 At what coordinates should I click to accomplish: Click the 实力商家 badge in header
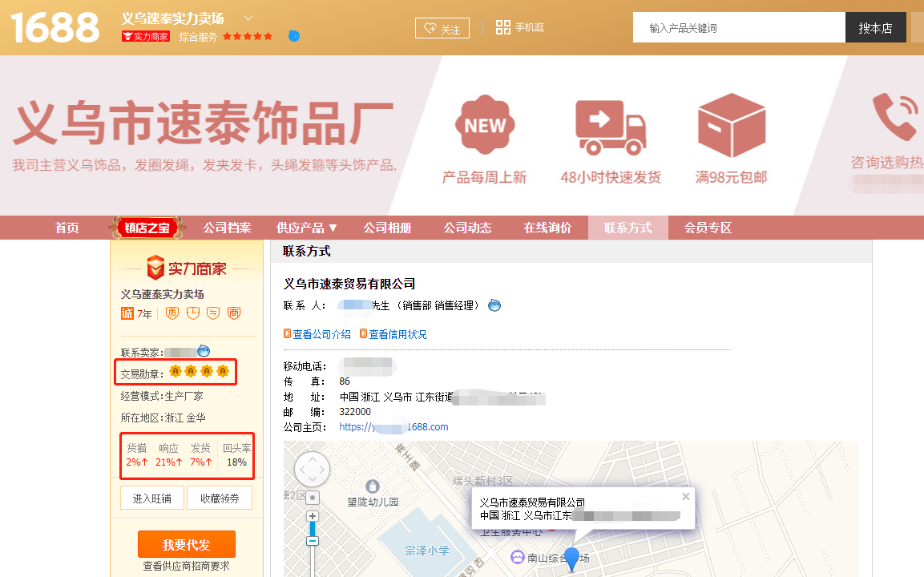[x=146, y=37]
